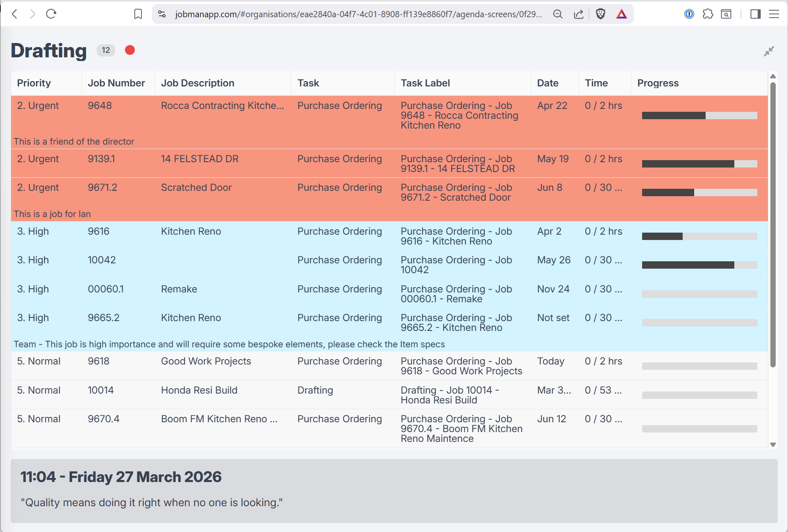This screenshot has height=532, width=788.
Task: Click the red status dot beside Drafting
Action: click(x=130, y=50)
